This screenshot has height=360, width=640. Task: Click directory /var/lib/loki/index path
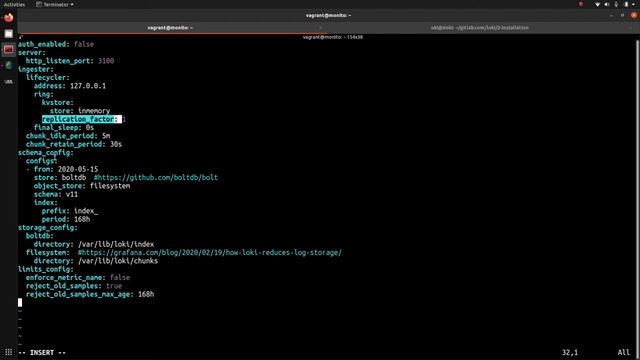[116, 244]
